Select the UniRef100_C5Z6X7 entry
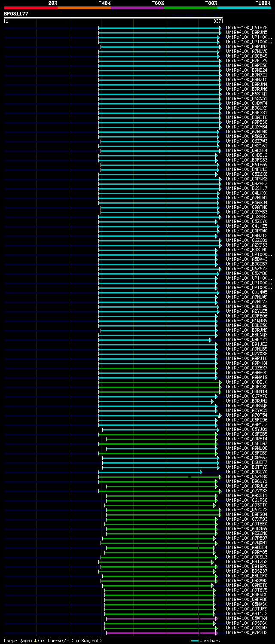Viewport: 275px width, 644px height. pos(247,368)
